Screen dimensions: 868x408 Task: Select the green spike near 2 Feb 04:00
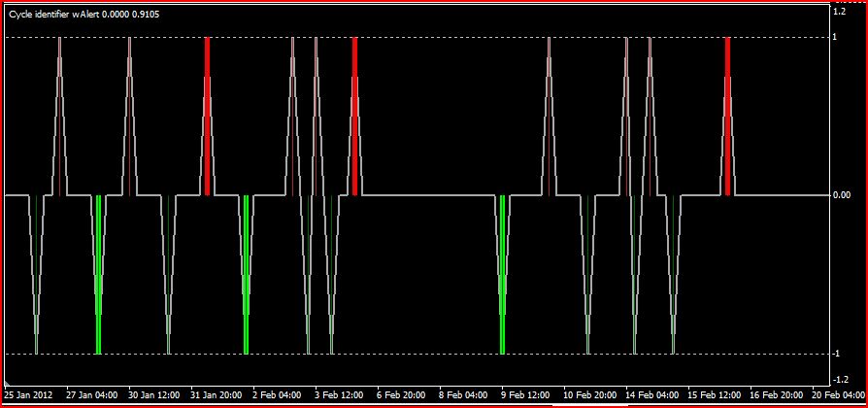(246, 274)
